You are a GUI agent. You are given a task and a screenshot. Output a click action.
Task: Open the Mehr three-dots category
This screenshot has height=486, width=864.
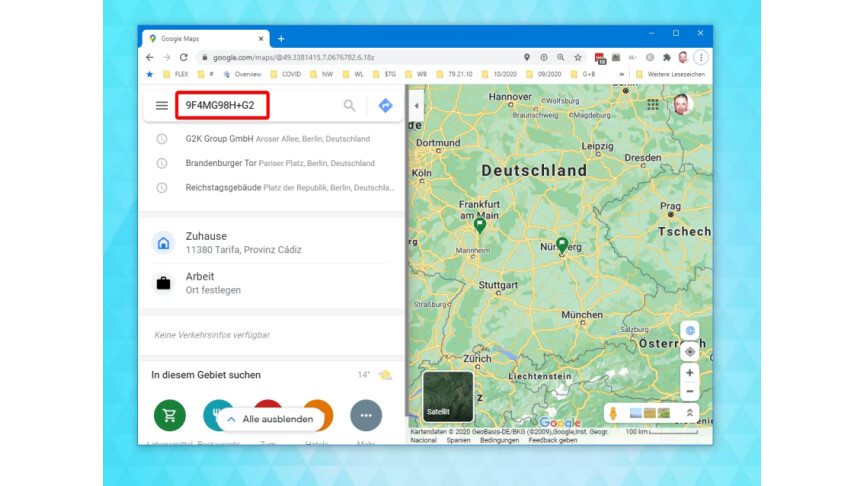click(366, 415)
